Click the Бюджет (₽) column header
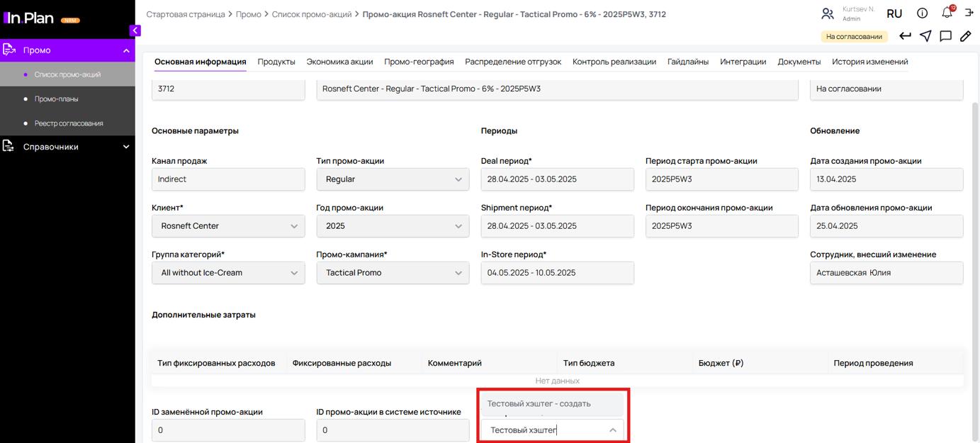Viewport: 980px width, 443px height. click(721, 363)
